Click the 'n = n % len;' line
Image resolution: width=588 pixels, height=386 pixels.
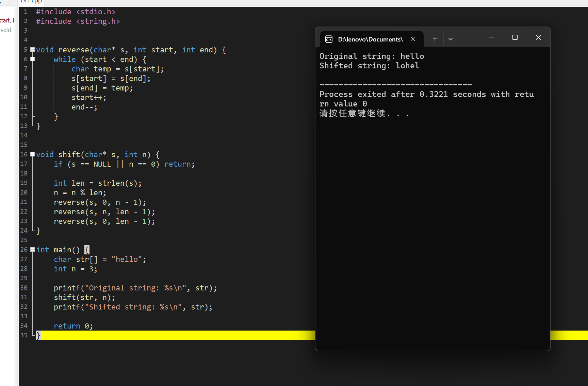(x=80, y=193)
